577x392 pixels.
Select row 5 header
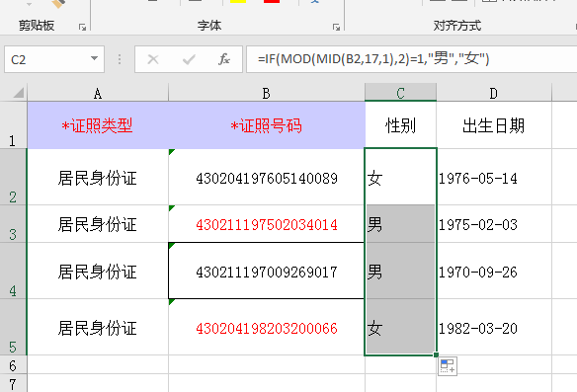point(13,327)
